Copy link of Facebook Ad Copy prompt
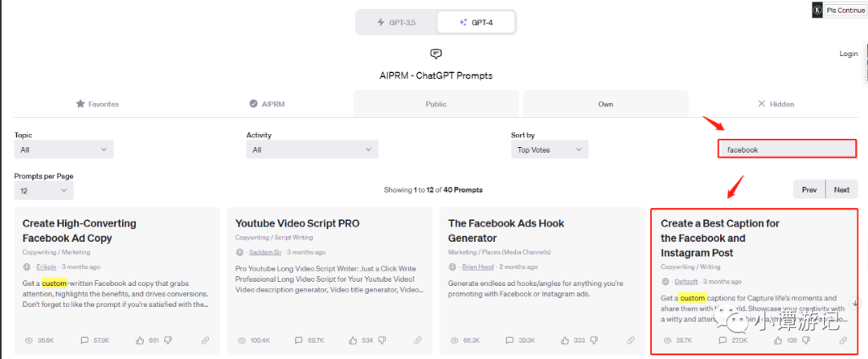Viewport: 868px width, 359px height. click(205, 341)
